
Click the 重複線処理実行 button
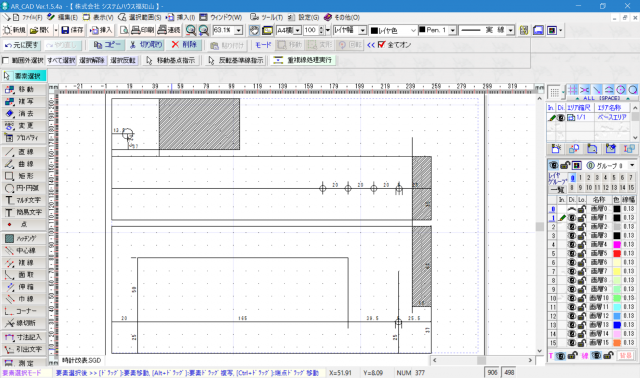[x=303, y=60]
